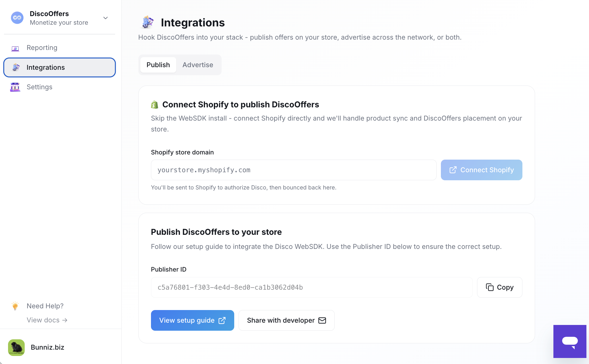The image size is (589, 364).
Task: Switch to the Advertise tab
Action: pos(198,65)
